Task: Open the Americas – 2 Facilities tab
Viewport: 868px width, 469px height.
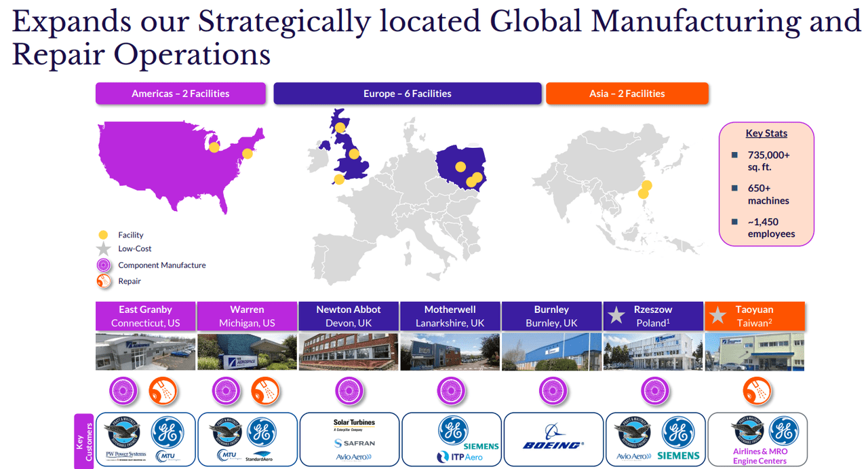Action: pos(180,94)
